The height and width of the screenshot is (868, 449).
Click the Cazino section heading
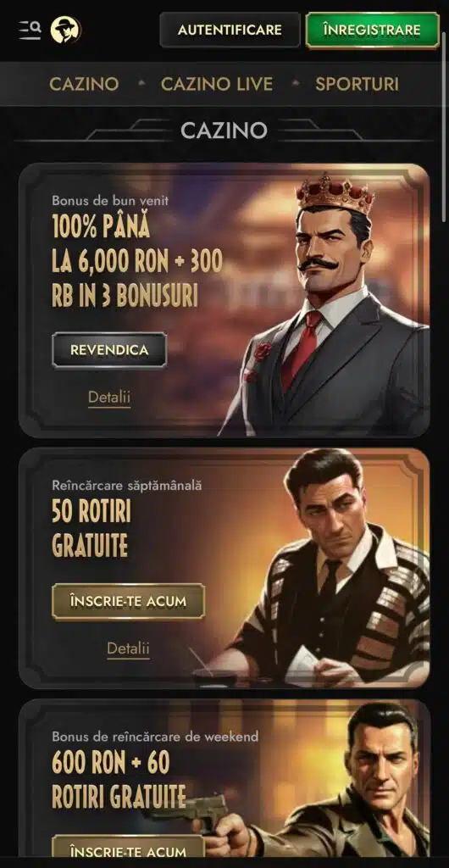[x=224, y=131]
